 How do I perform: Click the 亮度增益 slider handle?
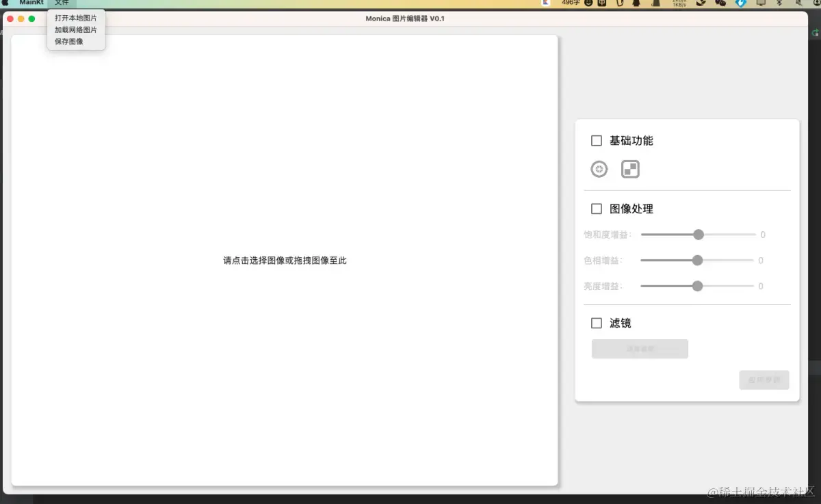697,287
